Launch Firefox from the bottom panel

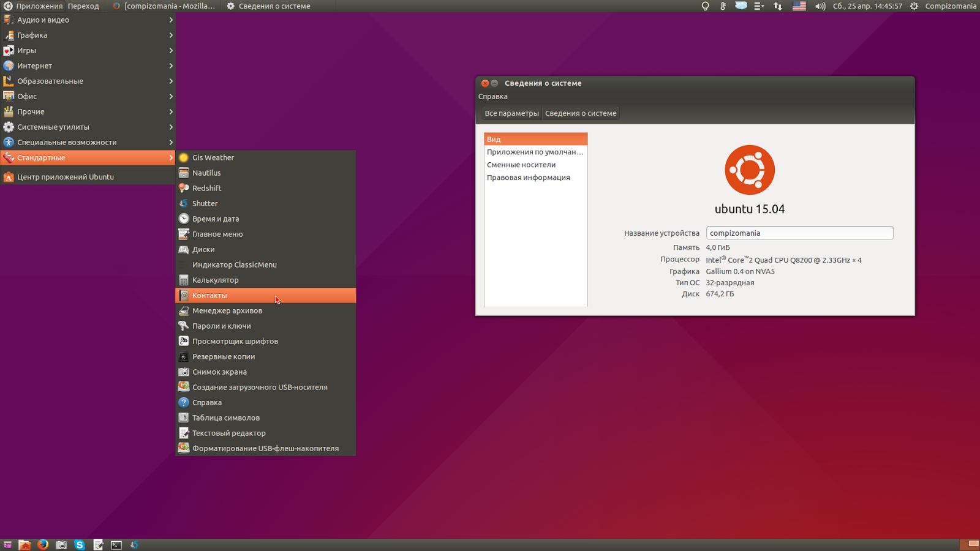tap(42, 544)
